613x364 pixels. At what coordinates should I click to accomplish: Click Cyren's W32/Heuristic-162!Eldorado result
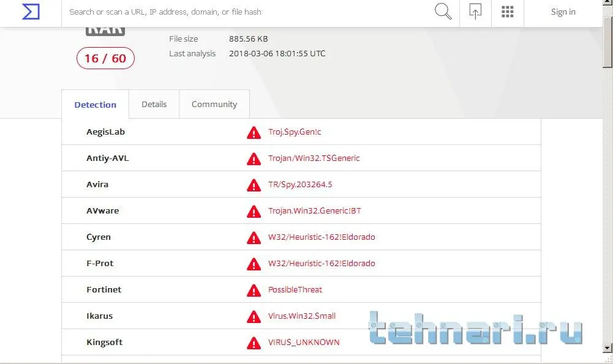322,237
